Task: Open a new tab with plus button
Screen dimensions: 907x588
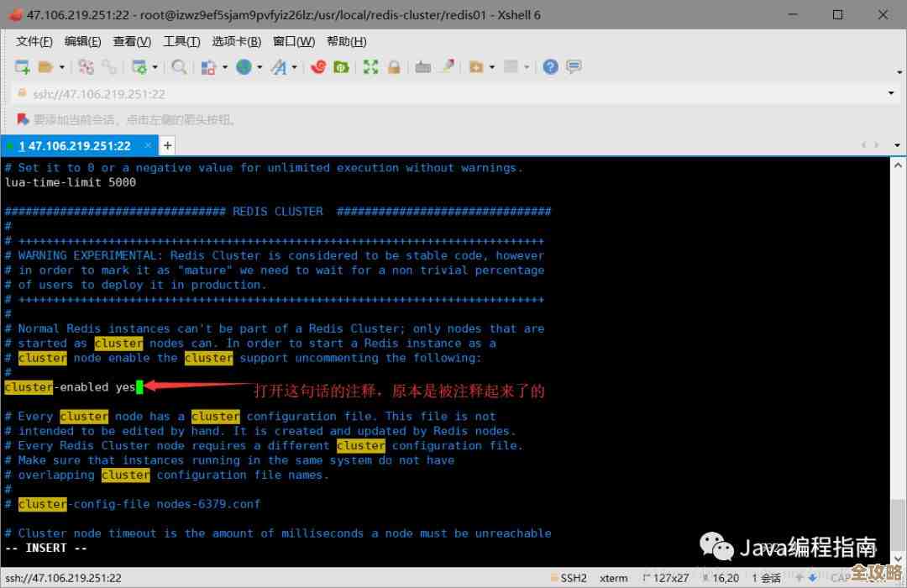Action: 166,145
